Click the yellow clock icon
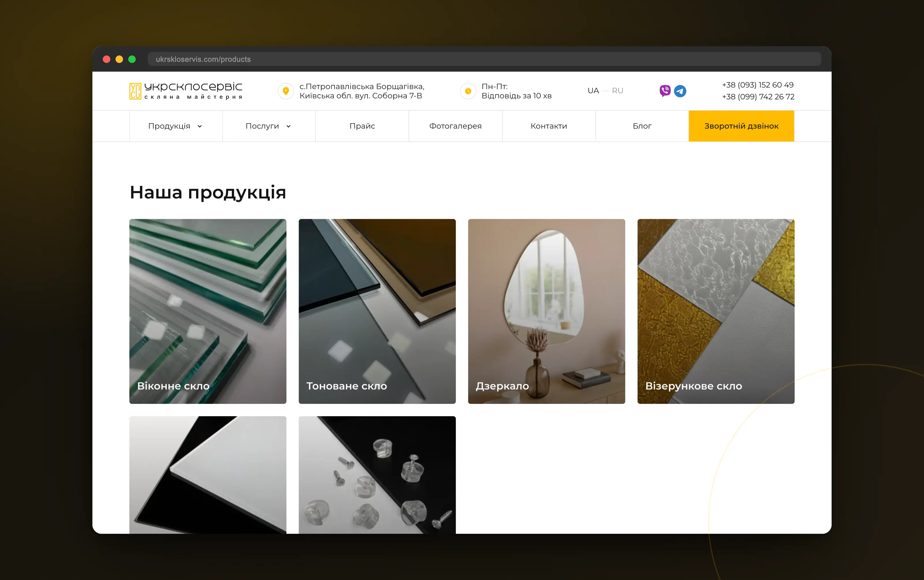The image size is (924, 580). [468, 91]
